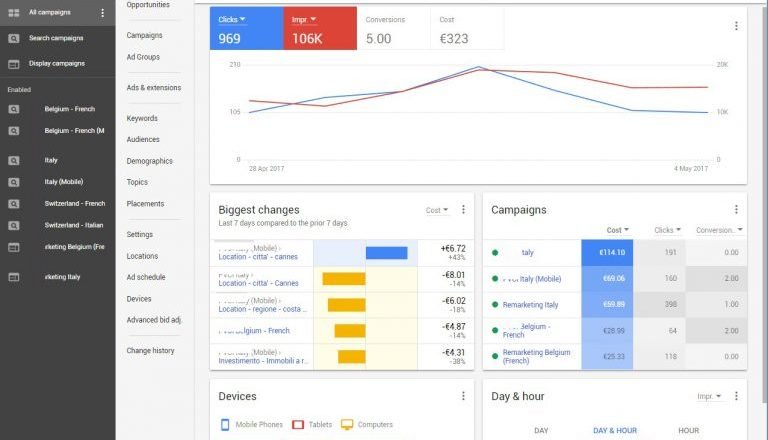
Task: Switch to the HOUR tab
Action: tap(689, 431)
